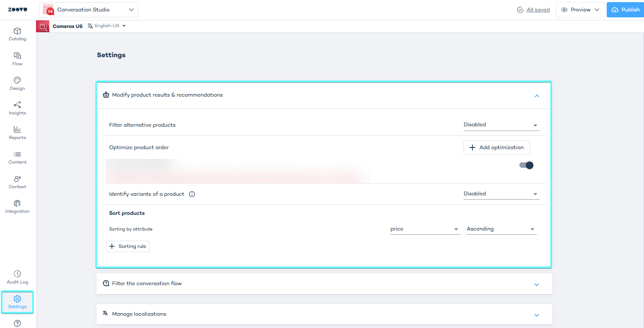The height and width of the screenshot is (328, 644).
Task: Change sorting attribute from price
Action: (425, 229)
